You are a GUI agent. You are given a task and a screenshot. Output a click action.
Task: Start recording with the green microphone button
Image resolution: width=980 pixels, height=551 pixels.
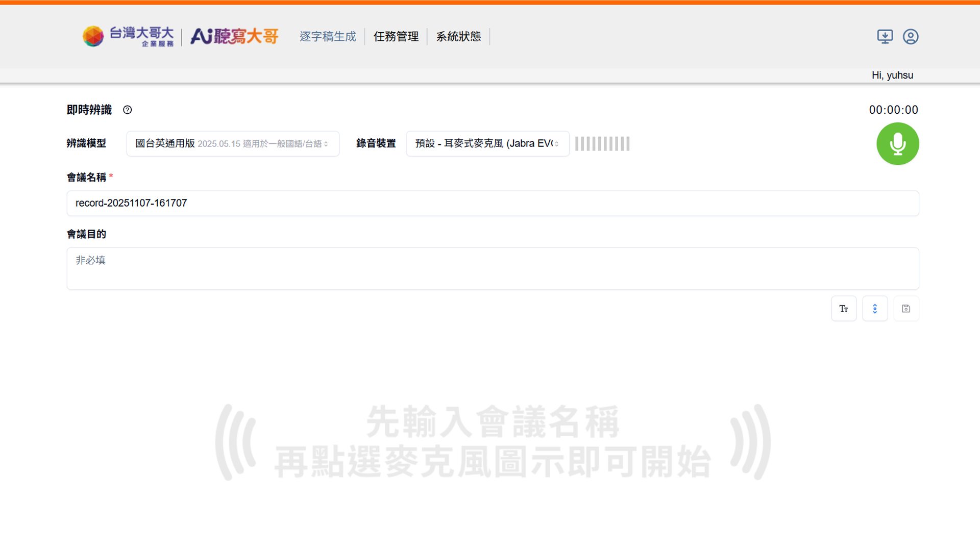pyautogui.click(x=897, y=144)
